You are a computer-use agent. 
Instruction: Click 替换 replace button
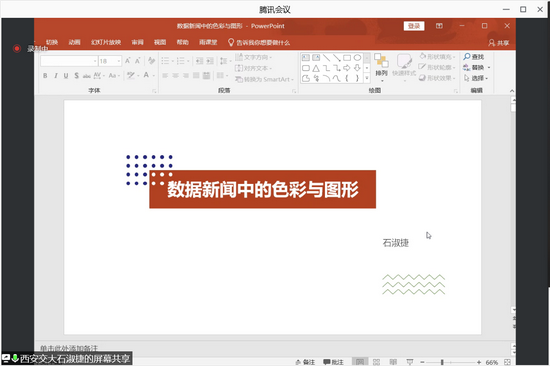474,67
